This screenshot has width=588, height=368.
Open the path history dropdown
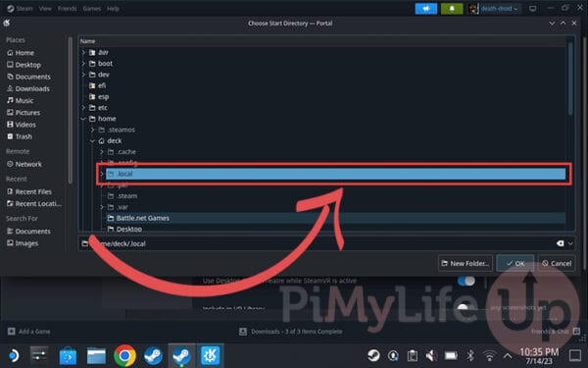coord(570,243)
